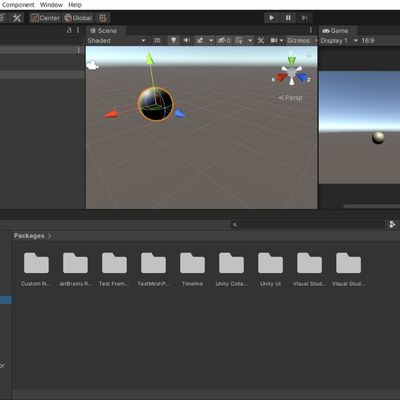Click green Y cone on orientation gizmo
400x400 pixels.
coord(292,61)
